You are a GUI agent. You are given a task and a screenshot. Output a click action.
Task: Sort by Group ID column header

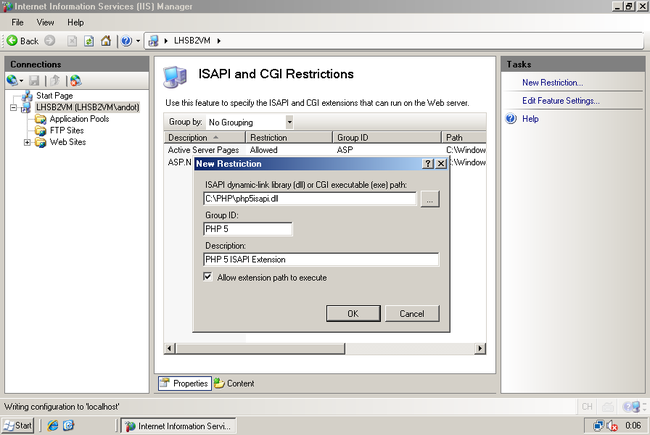[387, 137]
